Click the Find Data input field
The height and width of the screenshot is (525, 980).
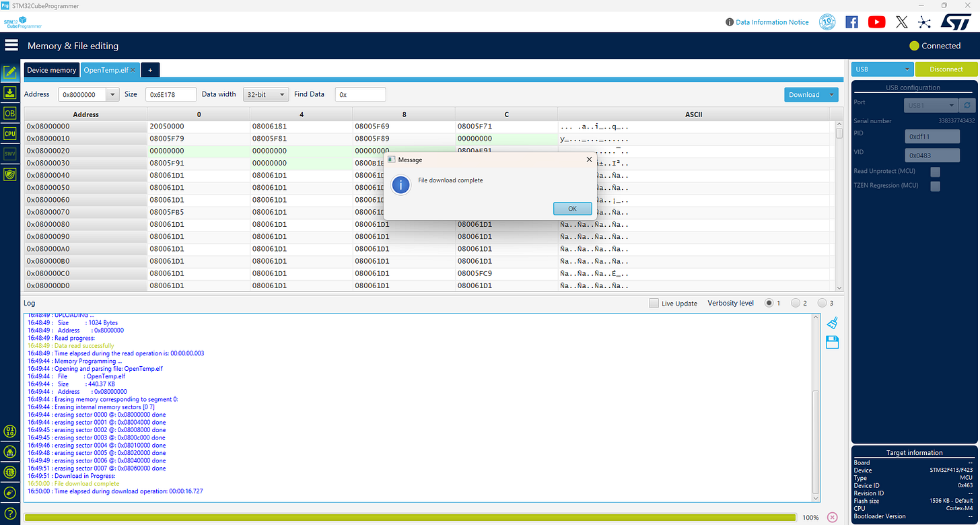pos(360,95)
